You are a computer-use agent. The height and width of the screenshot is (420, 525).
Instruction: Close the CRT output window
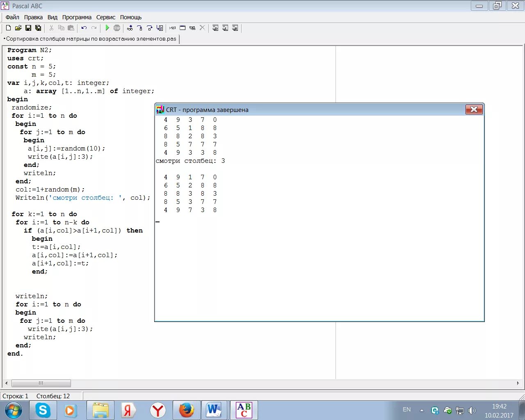point(474,109)
